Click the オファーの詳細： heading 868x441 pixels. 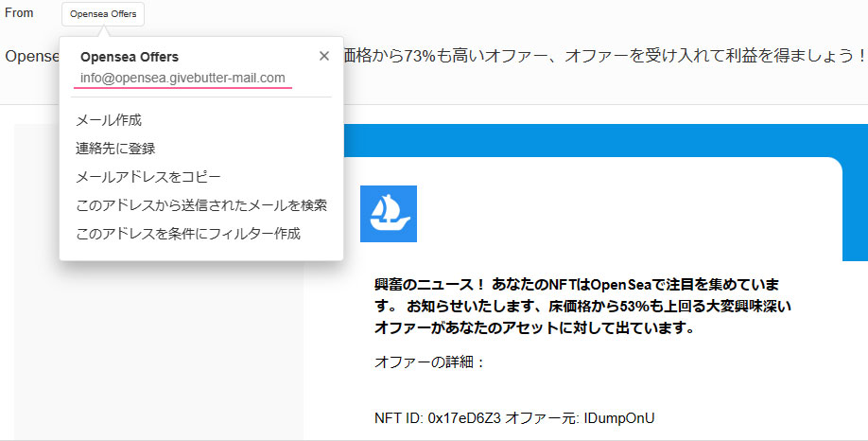[x=430, y=362]
